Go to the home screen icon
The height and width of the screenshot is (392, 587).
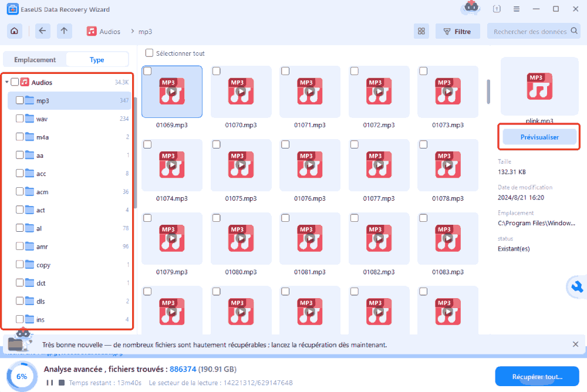[14, 31]
